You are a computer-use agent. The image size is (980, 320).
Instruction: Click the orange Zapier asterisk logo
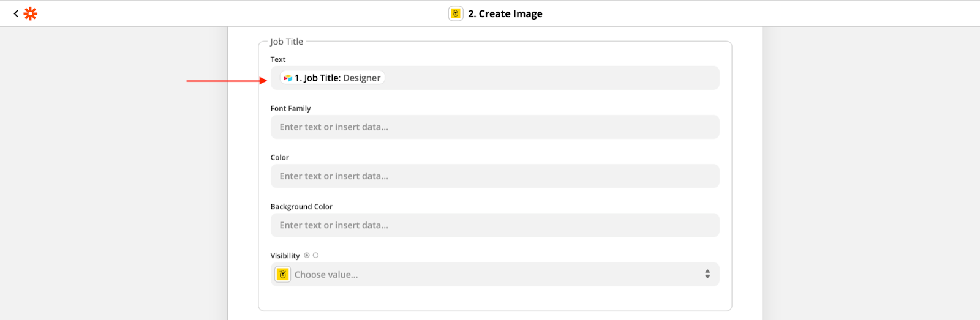[30, 13]
